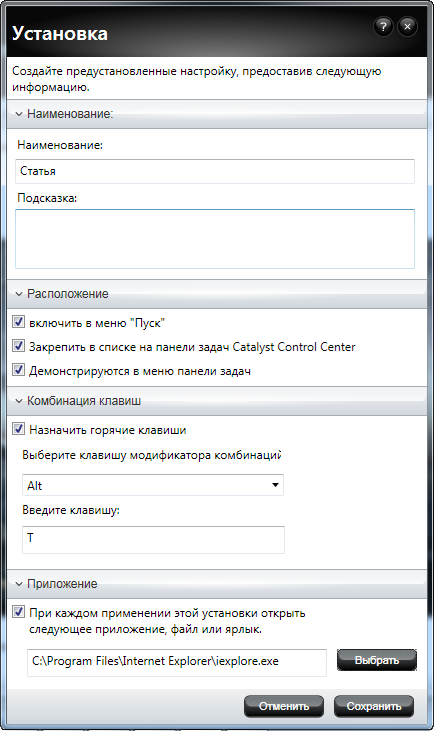Viewport: 434px width, 731px height.
Task: Click the Отменить button
Action: point(284,706)
